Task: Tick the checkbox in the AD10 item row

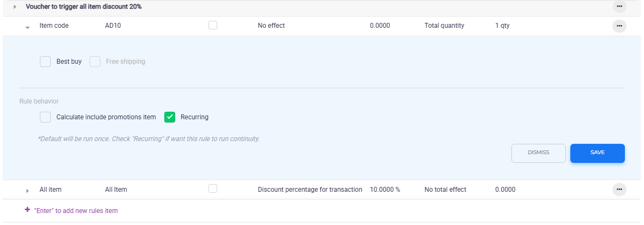Action: click(x=213, y=25)
